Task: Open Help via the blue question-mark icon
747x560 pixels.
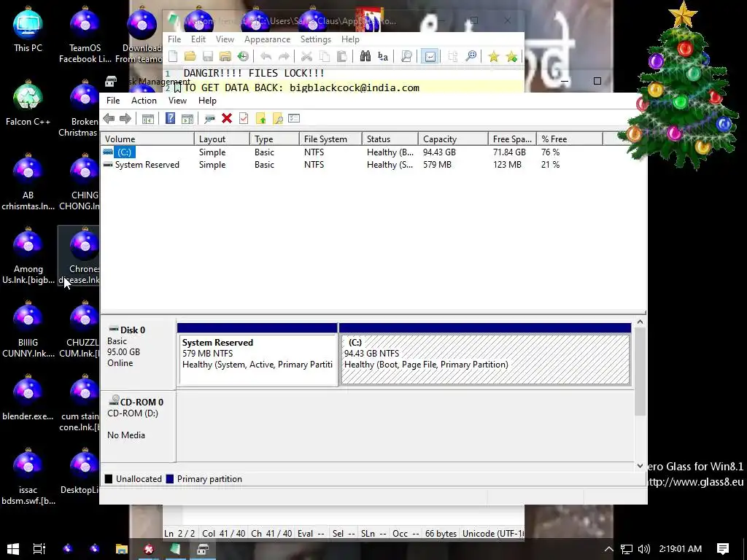Action: coord(170,118)
